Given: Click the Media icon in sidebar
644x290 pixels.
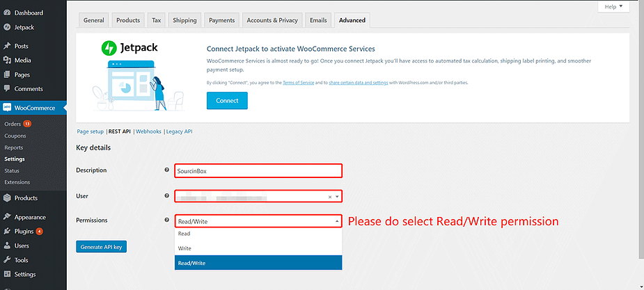Looking at the screenshot, I should tap(6, 61).
